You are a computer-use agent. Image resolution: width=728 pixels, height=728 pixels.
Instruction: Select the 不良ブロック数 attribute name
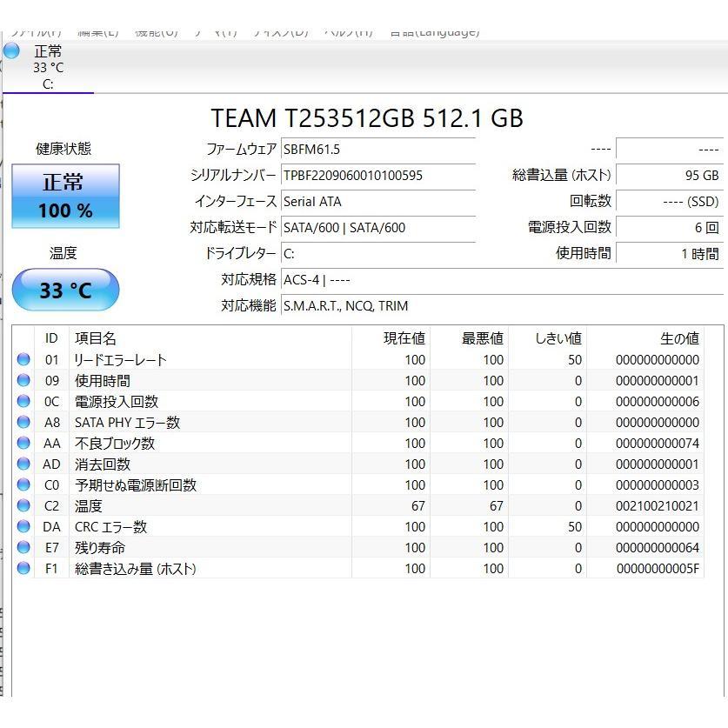pos(114,444)
